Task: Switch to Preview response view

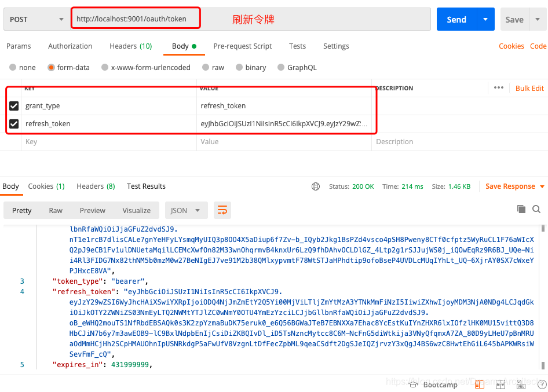Action: click(92, 210)
